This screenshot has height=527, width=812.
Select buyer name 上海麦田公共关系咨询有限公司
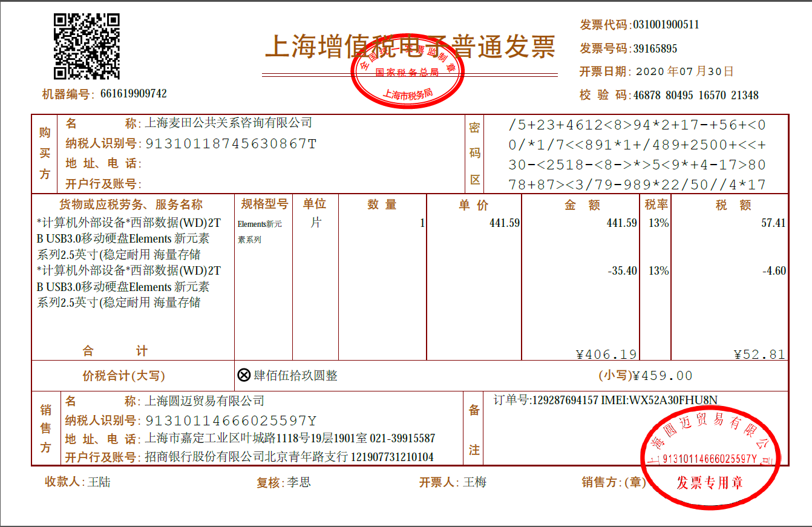tap(228, 123)
